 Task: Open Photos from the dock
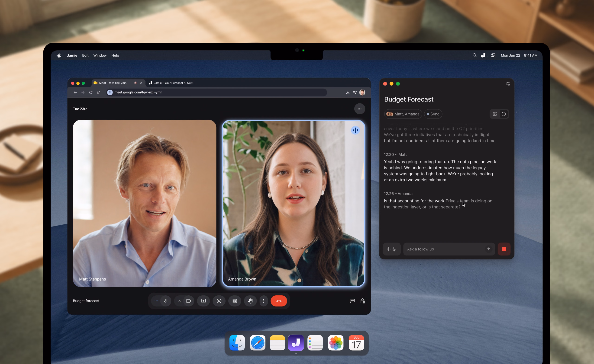(336, 343)
